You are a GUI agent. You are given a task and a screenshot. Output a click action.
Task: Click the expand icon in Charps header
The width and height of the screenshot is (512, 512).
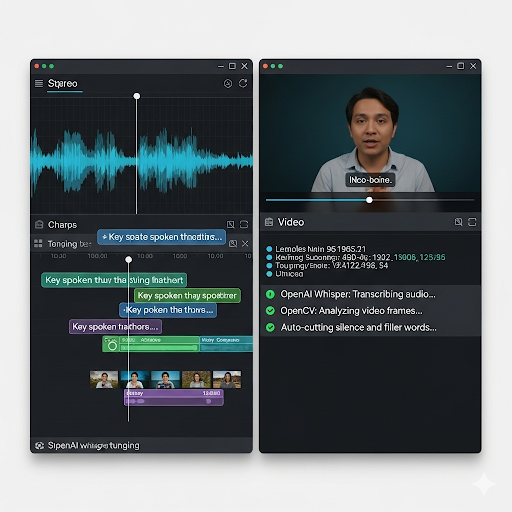click(x=244, y=224)
